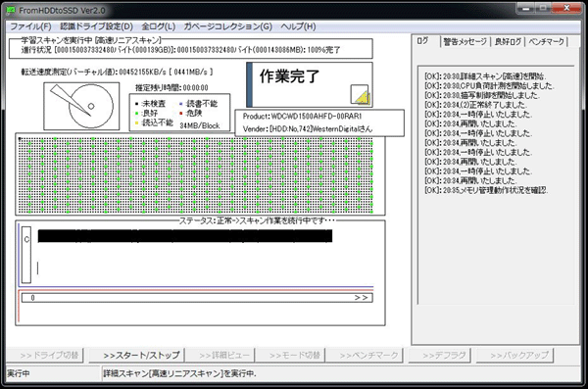Click the Product: WDCWD1500AHFD-00RAR1 text
The height and width of the screenshot is (389, 588).
302,117
